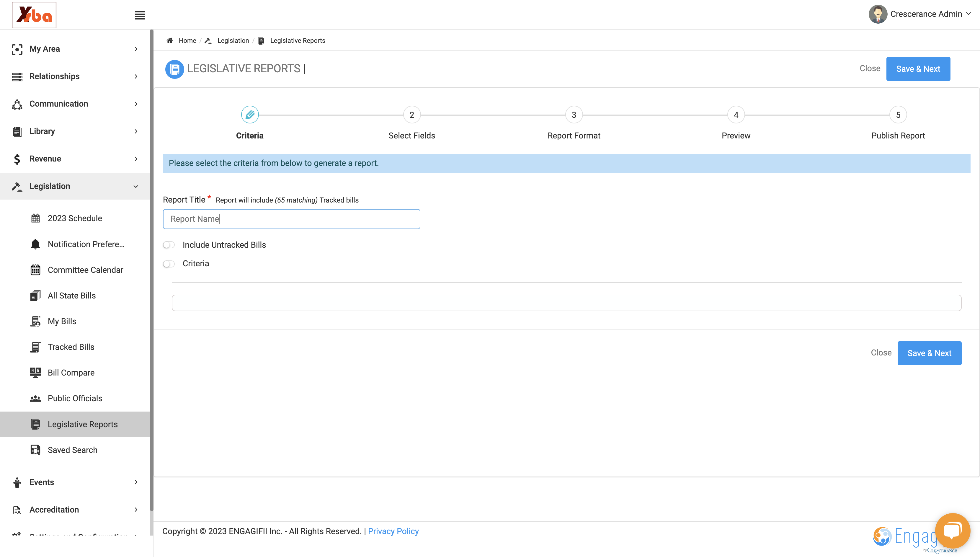Open My Bills menu item
Screen dimensions: 980x558
(62, 321)
